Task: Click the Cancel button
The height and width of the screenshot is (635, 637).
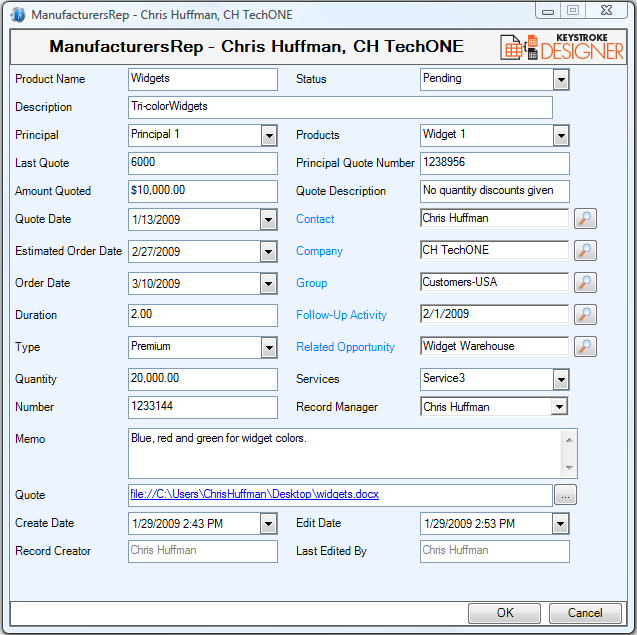Action: point(585,613)
